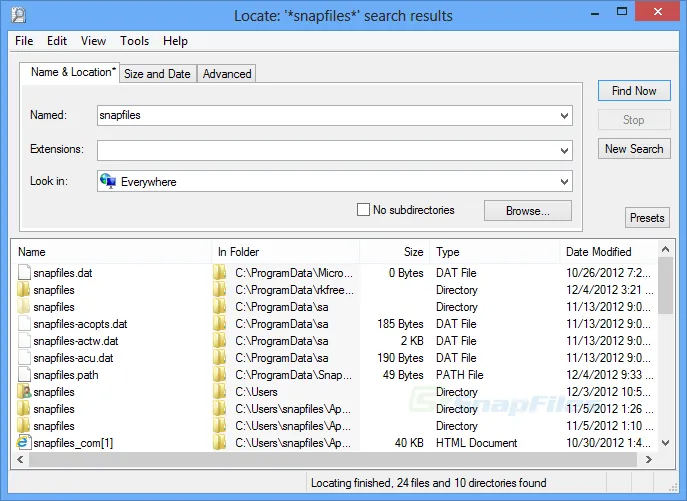
Task: Click the HTML Document type cell
Action: [476, 443]
